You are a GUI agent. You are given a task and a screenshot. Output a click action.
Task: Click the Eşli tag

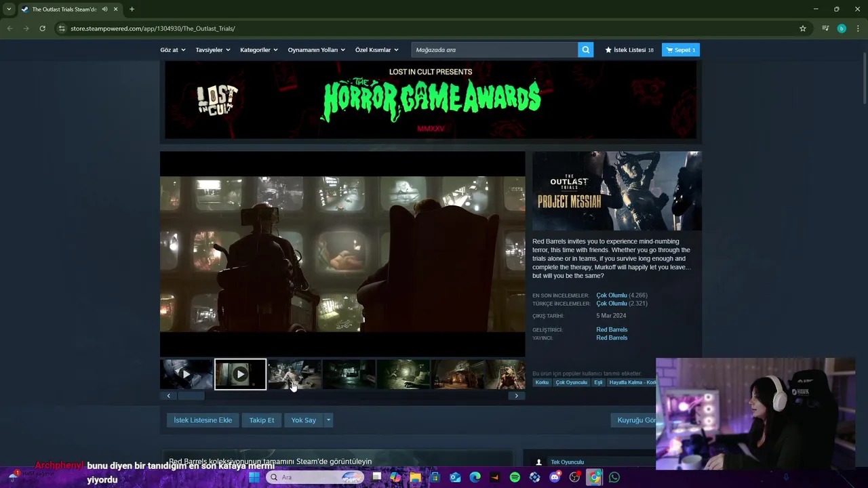tap(598, 382)
